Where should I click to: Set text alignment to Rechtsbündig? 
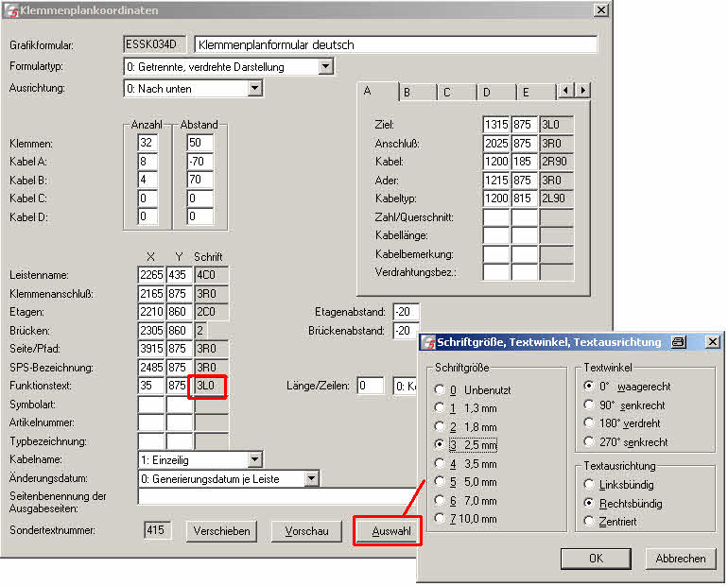[623, 503]
